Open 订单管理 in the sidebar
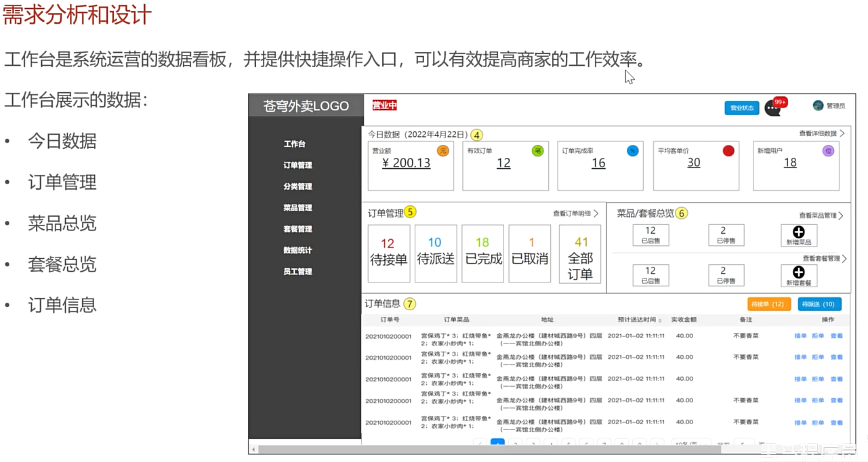Image resolution: width=868 pixels, height=462 pixels. pos(297,165)
